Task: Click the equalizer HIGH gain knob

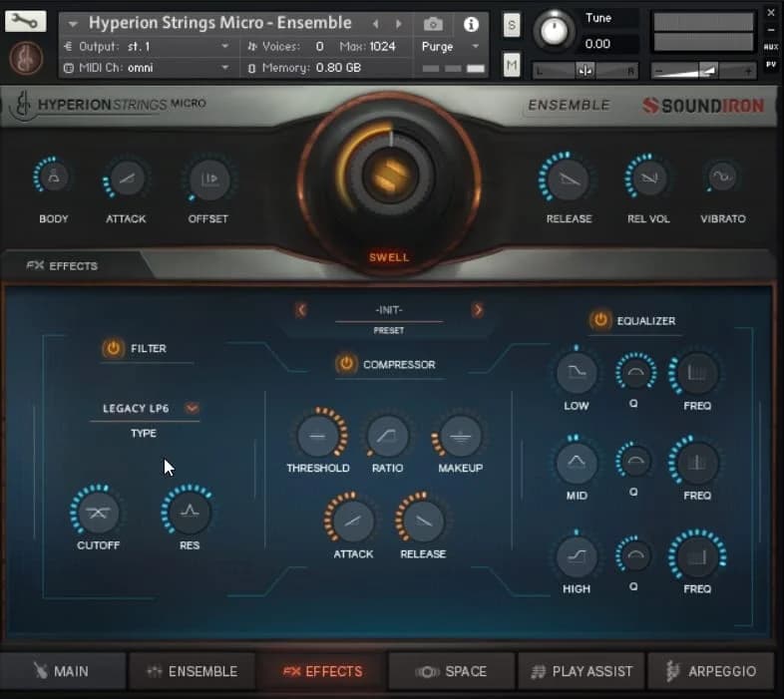Action: [x=577, y=556]
